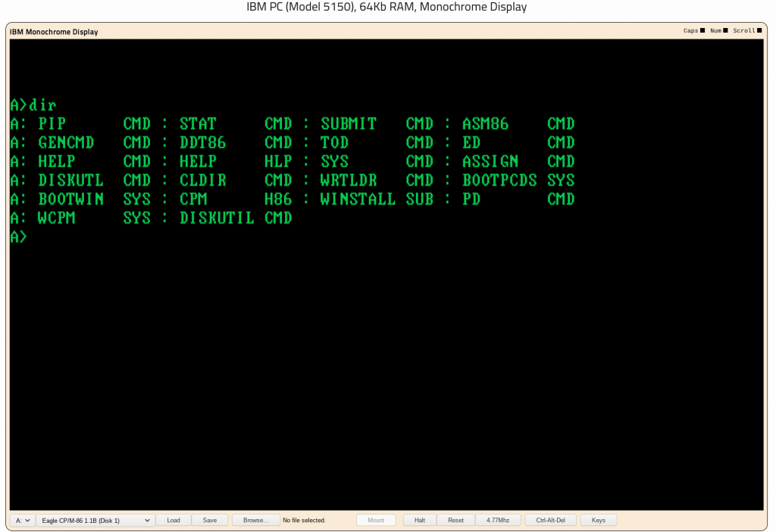776x532 pixels.
Task: Reset the IBM PC emulator
Action: (455, 520)
